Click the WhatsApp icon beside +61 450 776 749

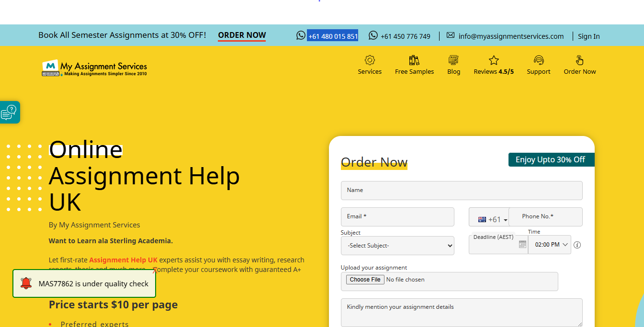(373, 35)
